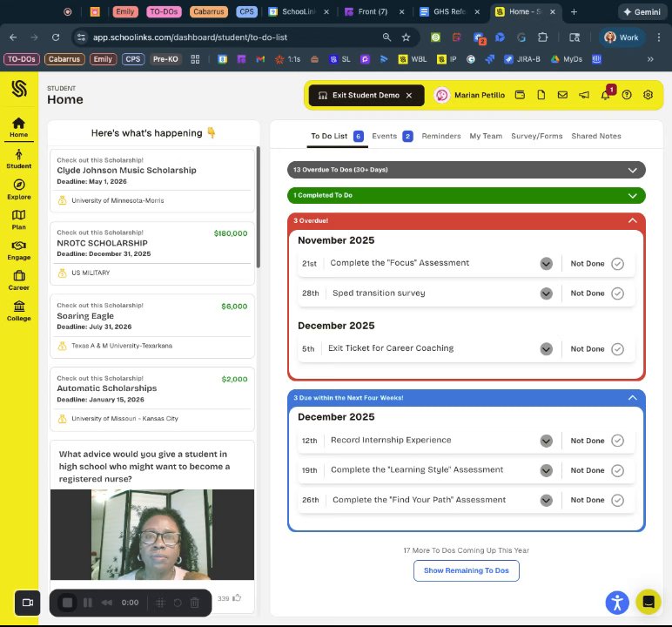Viewport: 672px width, 627px height.
Task: Click the SchooLinks logo
Action: (x=19, y=88)
